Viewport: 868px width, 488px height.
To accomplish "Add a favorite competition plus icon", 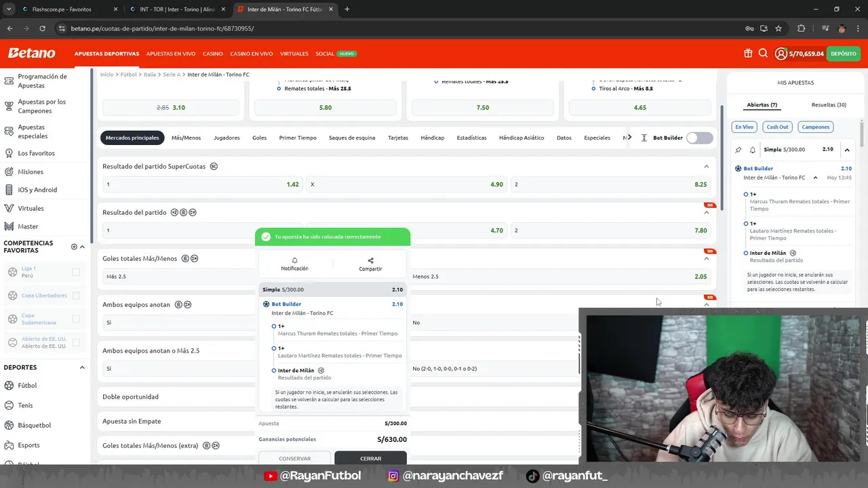I will (x=74, y=247).
